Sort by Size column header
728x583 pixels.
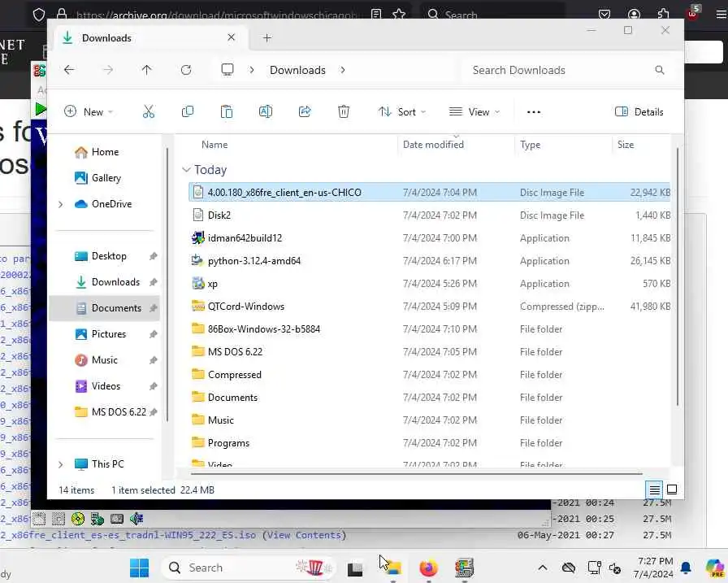click(x=626, y=145)
